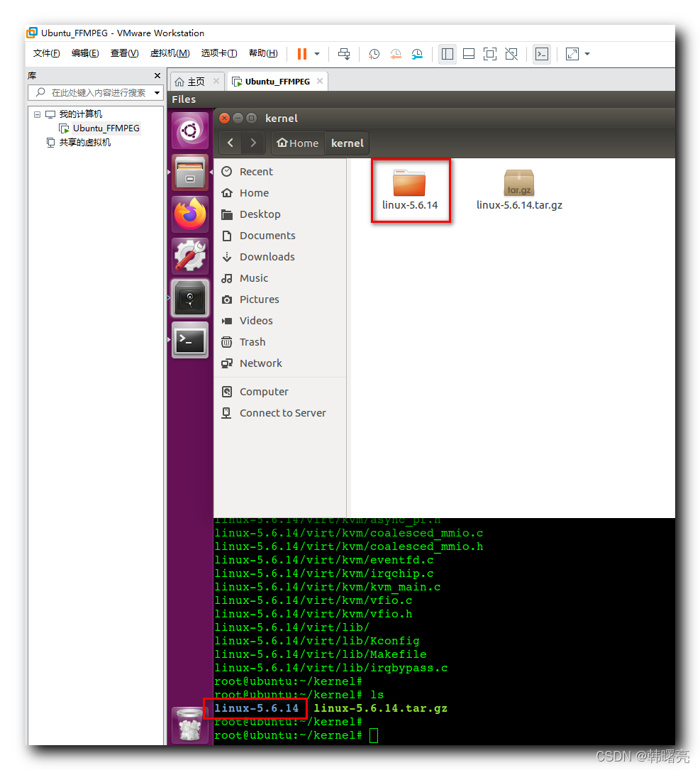This screenshot has height=770, width=700.
Task: Open System Settings in the Ubuntu launcher
Action: [x=190, y=256]
